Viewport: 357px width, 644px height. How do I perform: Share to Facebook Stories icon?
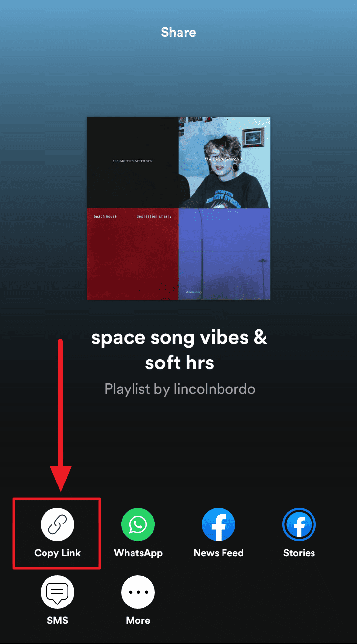tap(299, 524)
